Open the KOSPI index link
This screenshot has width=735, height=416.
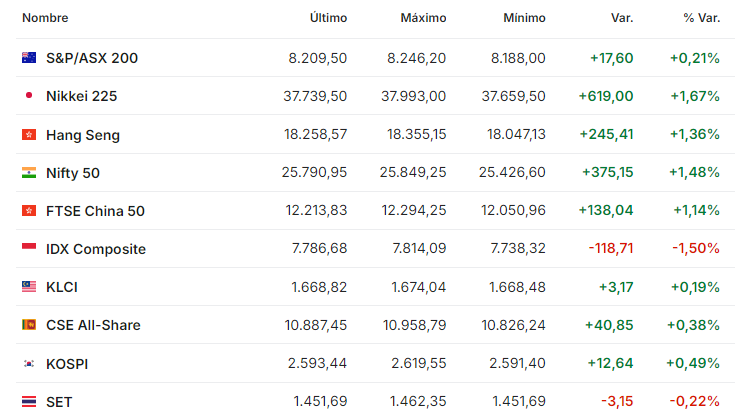pos(67,364)
